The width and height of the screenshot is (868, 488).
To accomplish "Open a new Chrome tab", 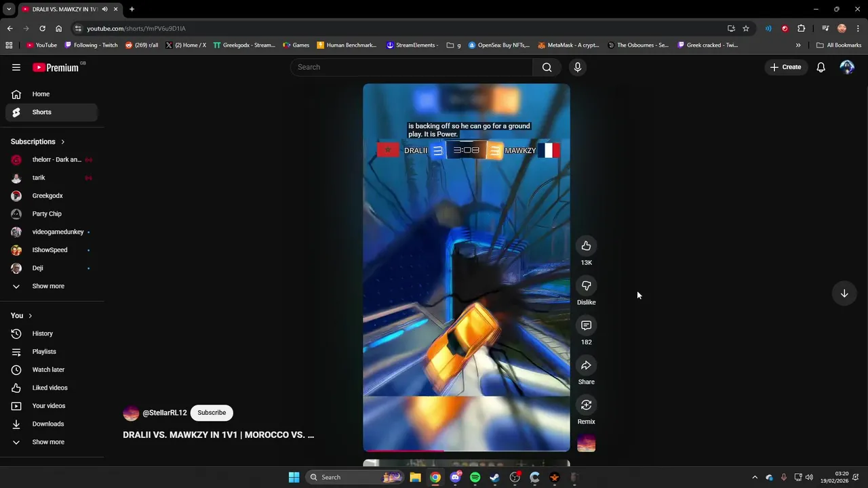I will click(x=132, y=9).
